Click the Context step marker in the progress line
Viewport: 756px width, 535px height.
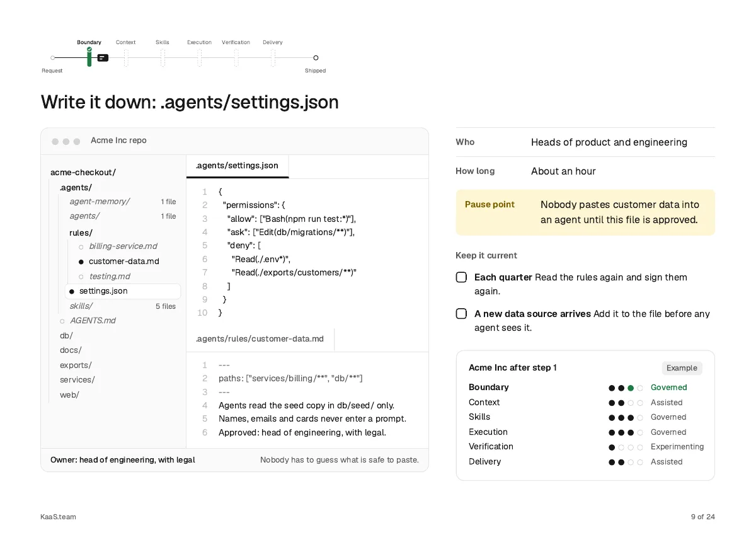(126, 58)
